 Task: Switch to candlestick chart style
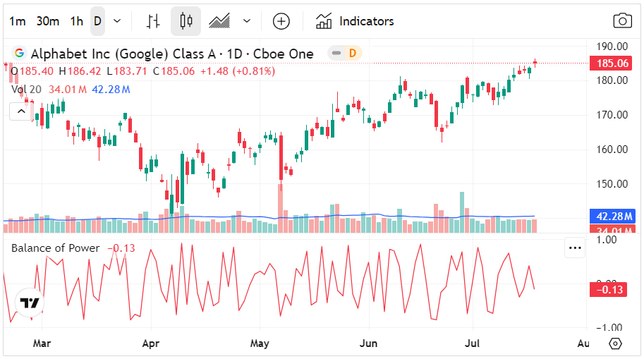[186, 21]
